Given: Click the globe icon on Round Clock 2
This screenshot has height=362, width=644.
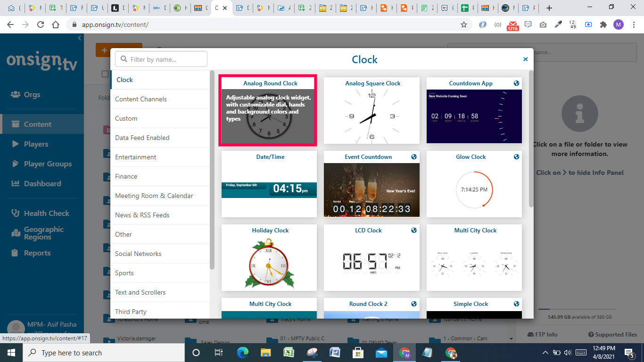Looking at the screenshot, I should click(414, 304).
